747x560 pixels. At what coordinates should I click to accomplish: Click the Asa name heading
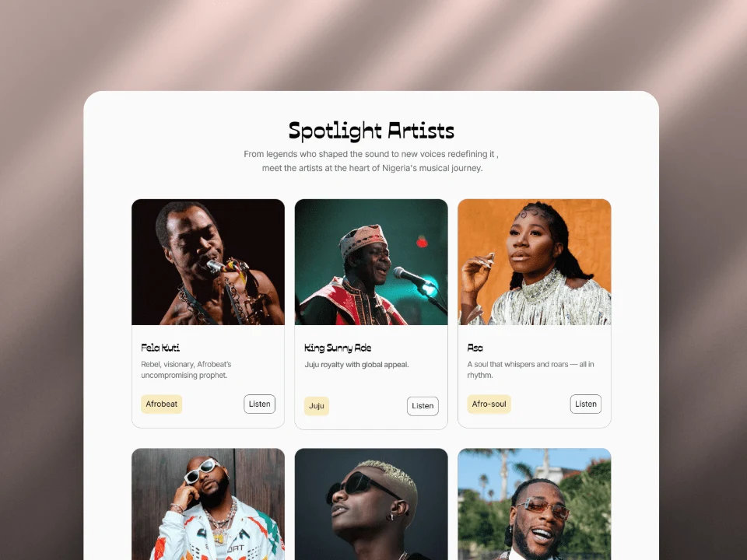point(475,348)
